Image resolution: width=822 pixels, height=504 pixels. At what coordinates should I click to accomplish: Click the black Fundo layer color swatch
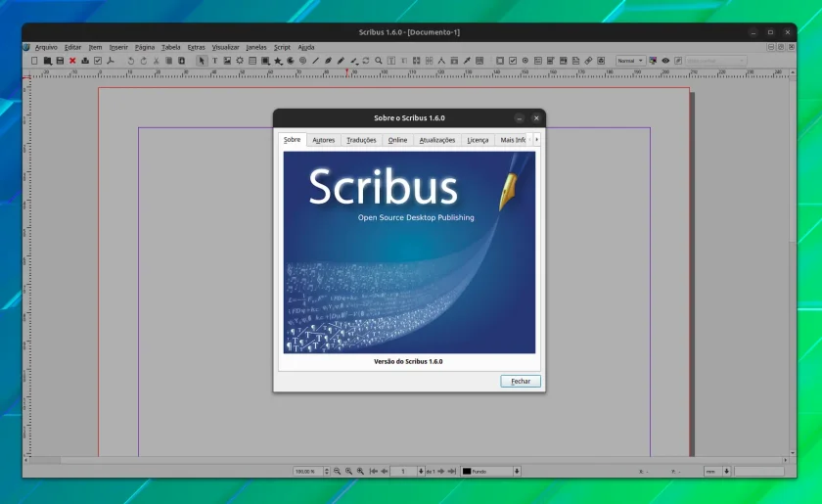click(x=467, y=472)
